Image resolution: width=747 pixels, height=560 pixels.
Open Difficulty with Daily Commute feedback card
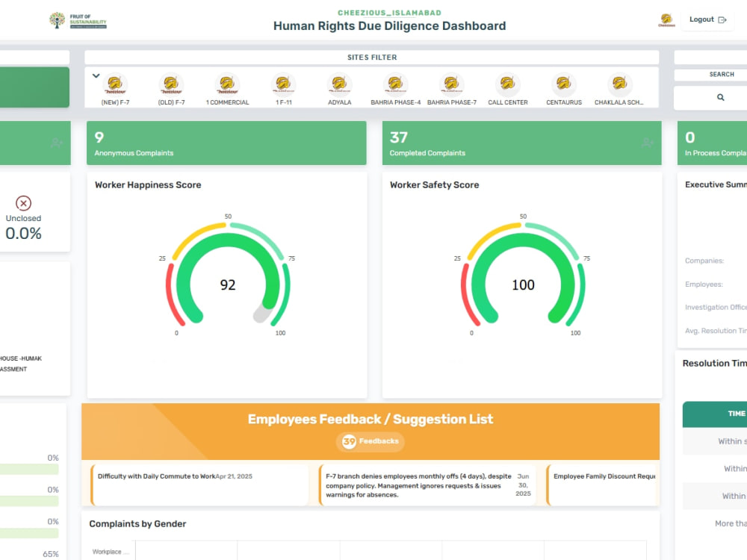tap(199, 485)
